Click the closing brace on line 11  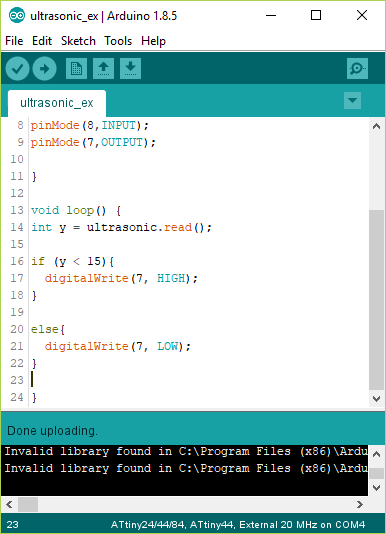point(34,176)
